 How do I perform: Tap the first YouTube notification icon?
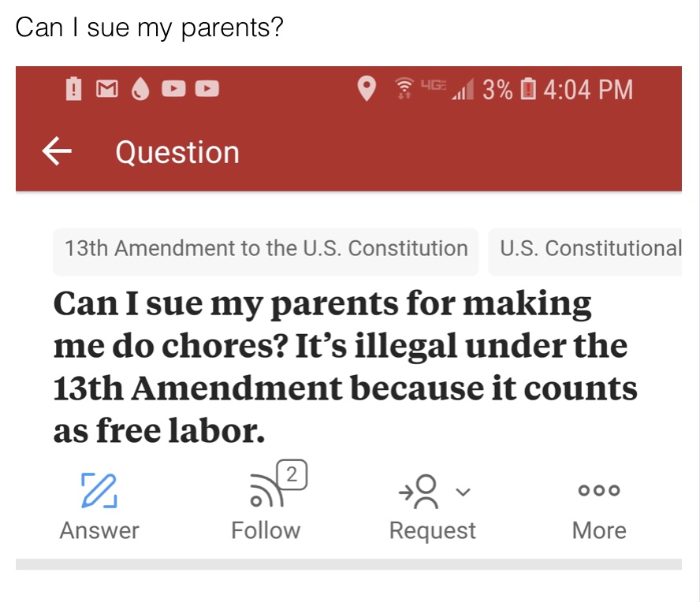pos(173,88)
